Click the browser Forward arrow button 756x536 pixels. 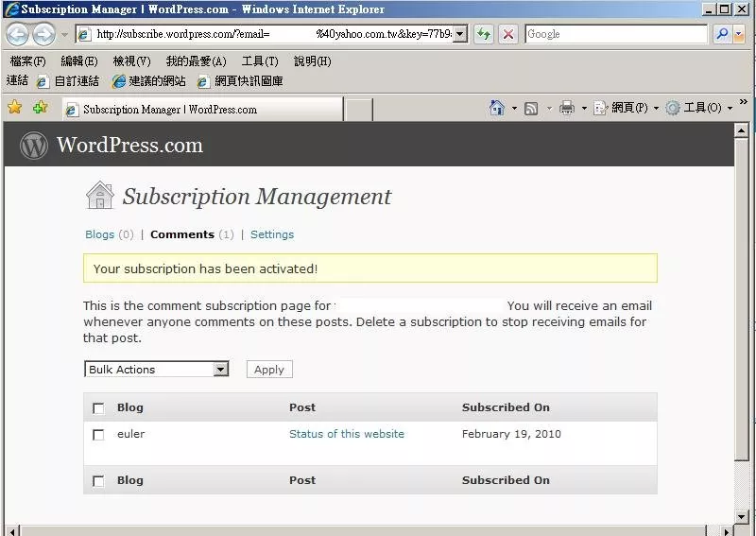pos(43,34)
